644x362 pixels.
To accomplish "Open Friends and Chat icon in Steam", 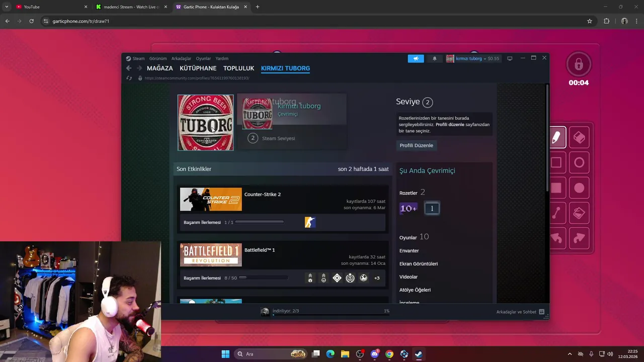I will (541, 312).
